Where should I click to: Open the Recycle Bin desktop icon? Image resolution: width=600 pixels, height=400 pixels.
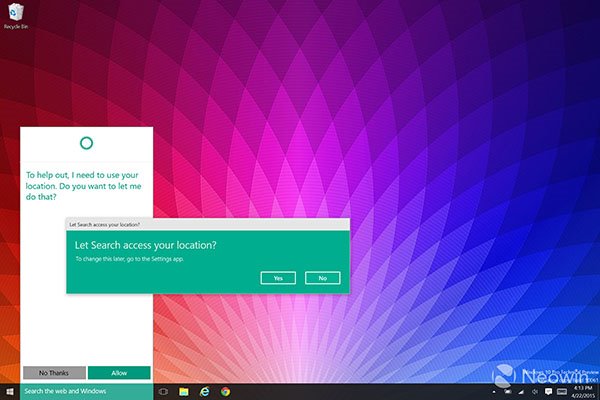click(x=16, y=16)
